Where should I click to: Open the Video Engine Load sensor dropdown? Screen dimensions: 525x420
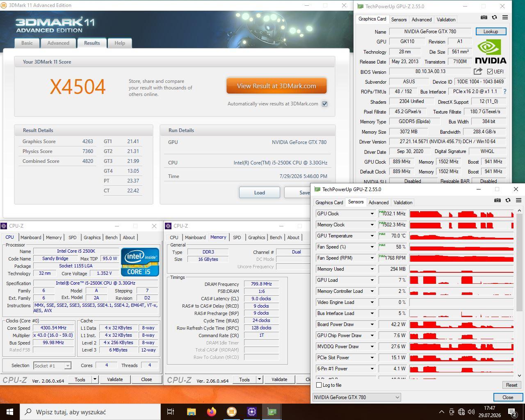372,302
